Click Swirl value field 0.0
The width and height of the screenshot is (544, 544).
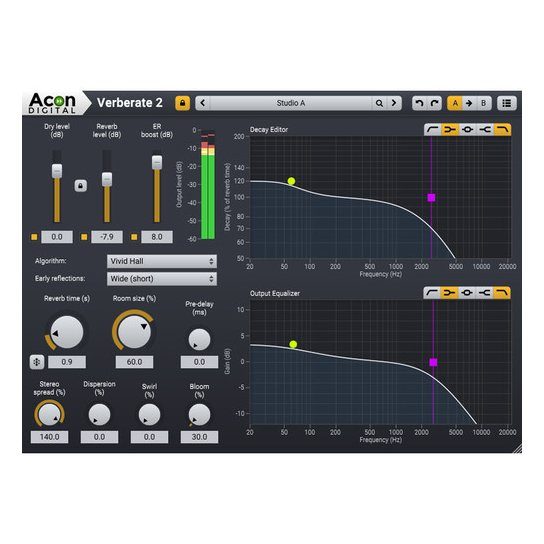tap(149, 437)
